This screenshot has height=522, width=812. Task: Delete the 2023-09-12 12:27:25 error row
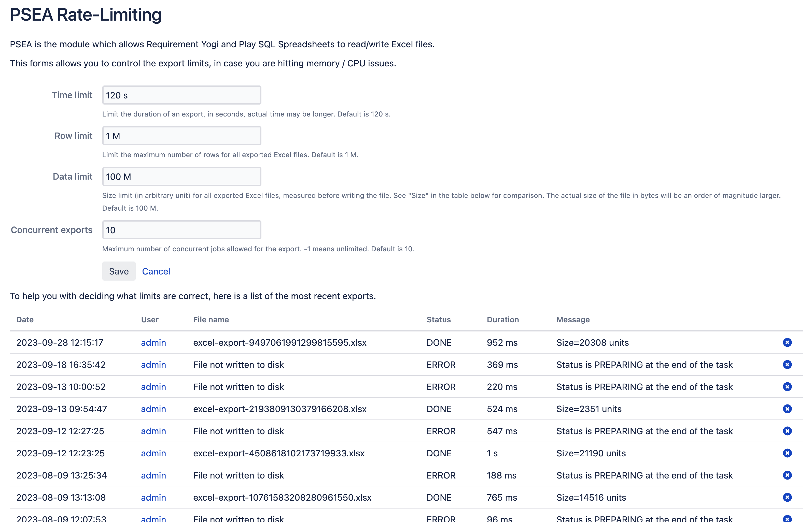pos(787,431)
